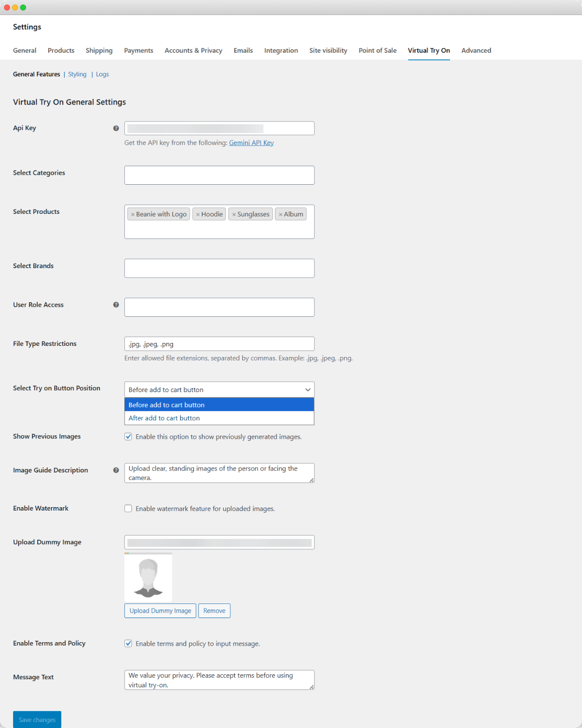This screenshot has height=728, width=582.
Task: Open the Styling sub-section
Action: click(x=77, y=74)
